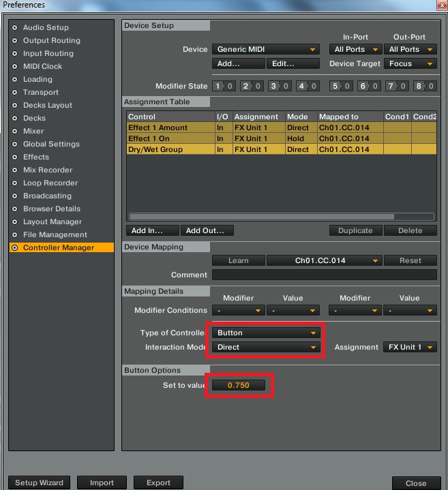Open second Modifier Value dropdown

coord(410,311)
